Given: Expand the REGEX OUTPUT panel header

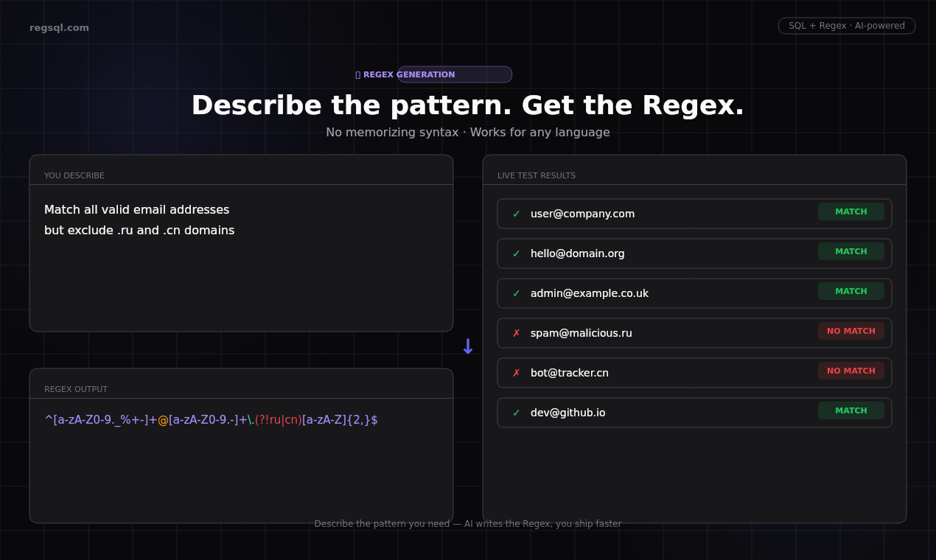Looking at the screenshot, I should 76,389.
